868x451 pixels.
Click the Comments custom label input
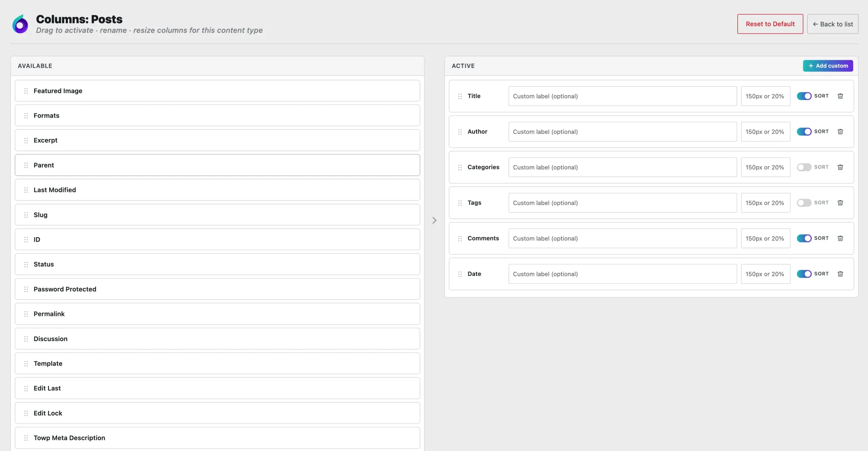pos(623,238)
